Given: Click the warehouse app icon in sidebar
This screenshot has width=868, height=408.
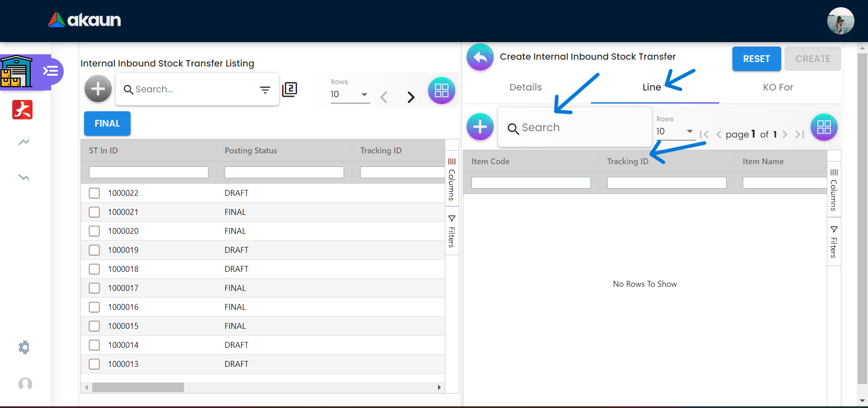Looking at the screenshot, I should pyautogui.click(x=17, y=71).
